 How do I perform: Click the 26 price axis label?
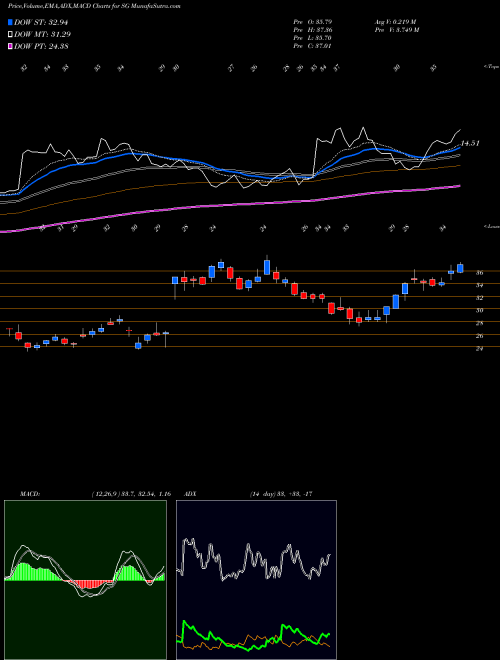[x=479, y=336]
